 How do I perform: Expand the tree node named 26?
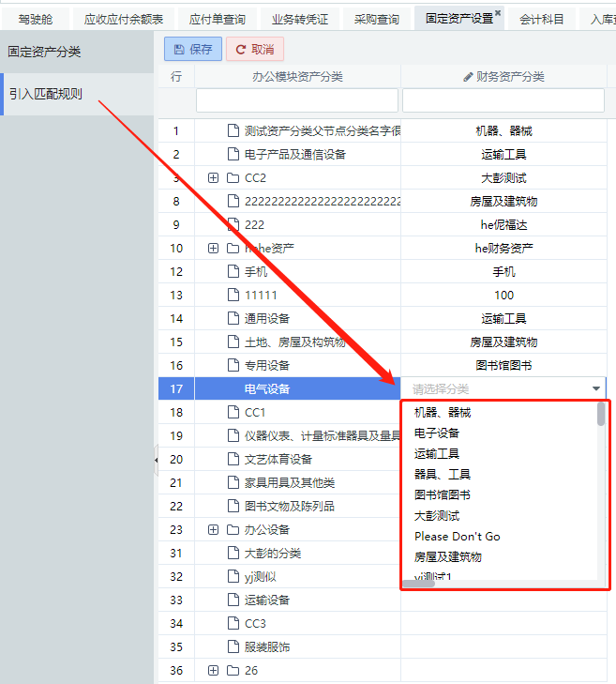213,671
